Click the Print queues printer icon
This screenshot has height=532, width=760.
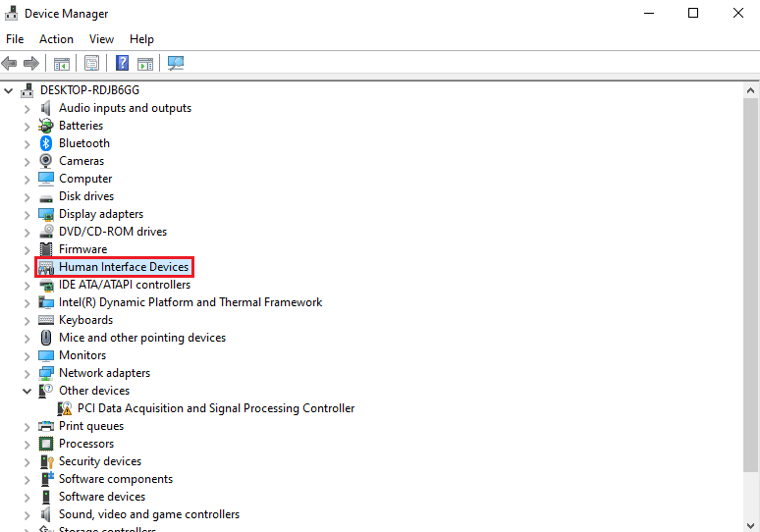coord(45,426)
